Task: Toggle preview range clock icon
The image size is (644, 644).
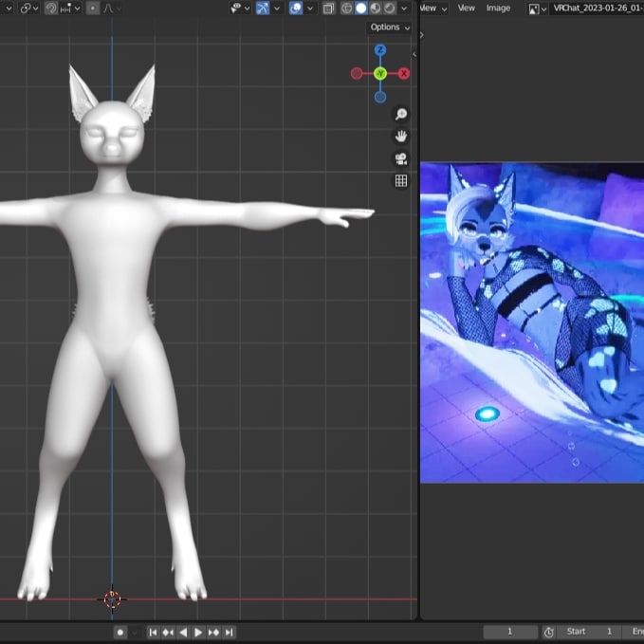Action: coord(549,632)
